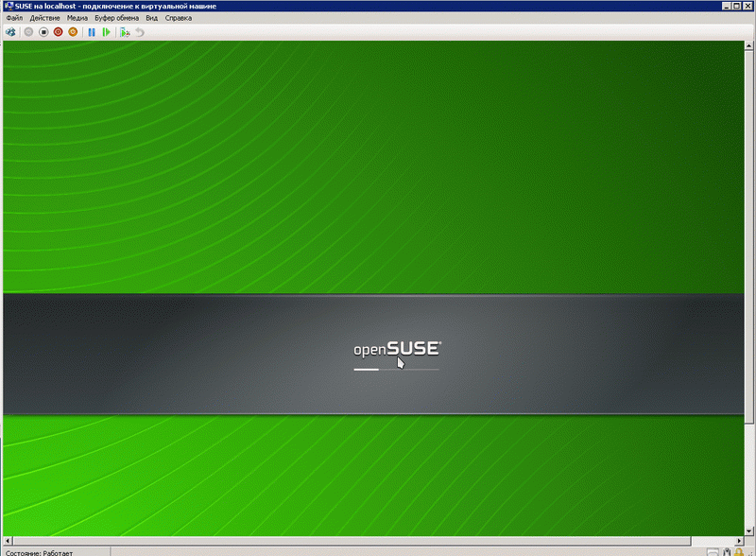Open the Действие menu
The image size is (756, 556).
(44, 18)
